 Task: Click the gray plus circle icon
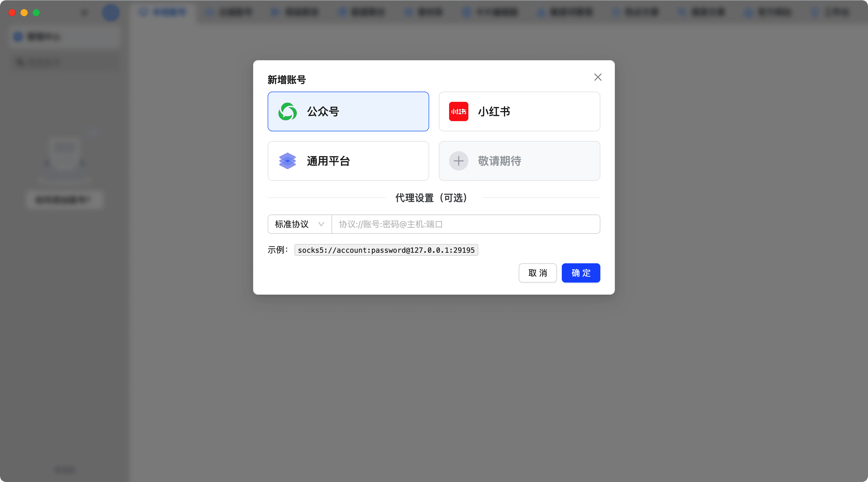point(458,161)
